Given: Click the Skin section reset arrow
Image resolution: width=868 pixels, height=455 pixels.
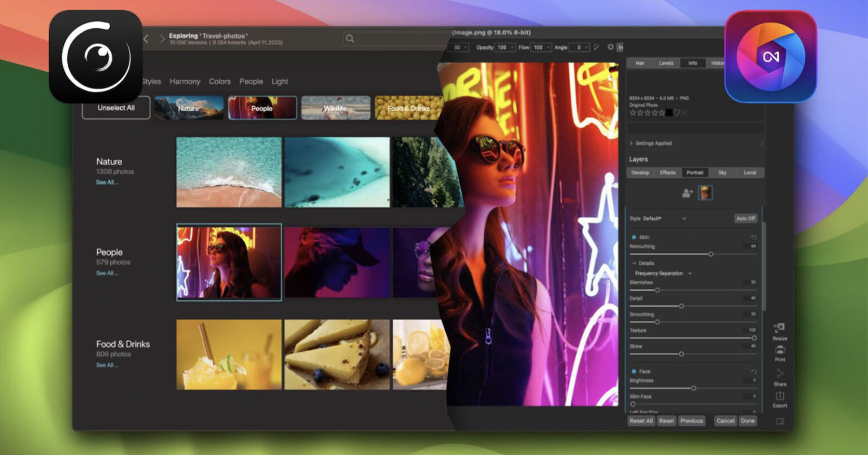Looking at the screenshot, I should point(753,237).
